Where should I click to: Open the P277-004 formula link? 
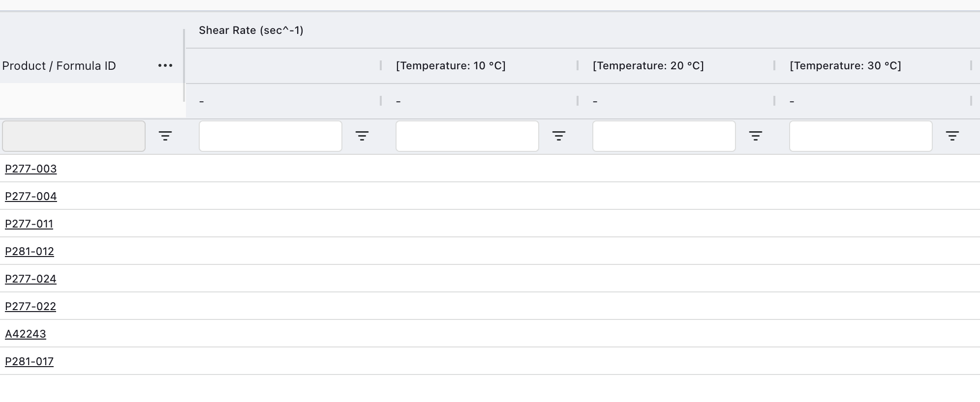point(31,196)
